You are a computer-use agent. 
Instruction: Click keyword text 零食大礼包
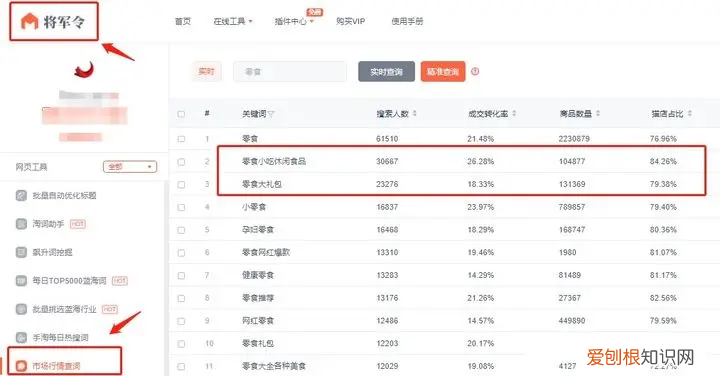pyautogui.click(x=262, y=185)
